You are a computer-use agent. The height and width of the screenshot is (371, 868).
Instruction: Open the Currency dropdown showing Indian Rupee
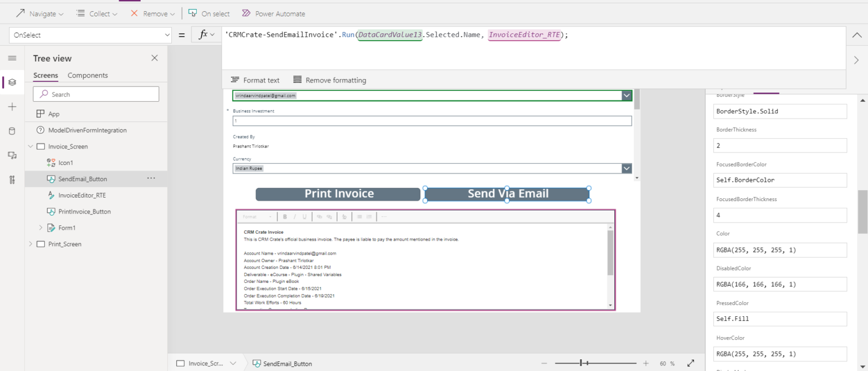pyautogui.click(x=626, y=168)
